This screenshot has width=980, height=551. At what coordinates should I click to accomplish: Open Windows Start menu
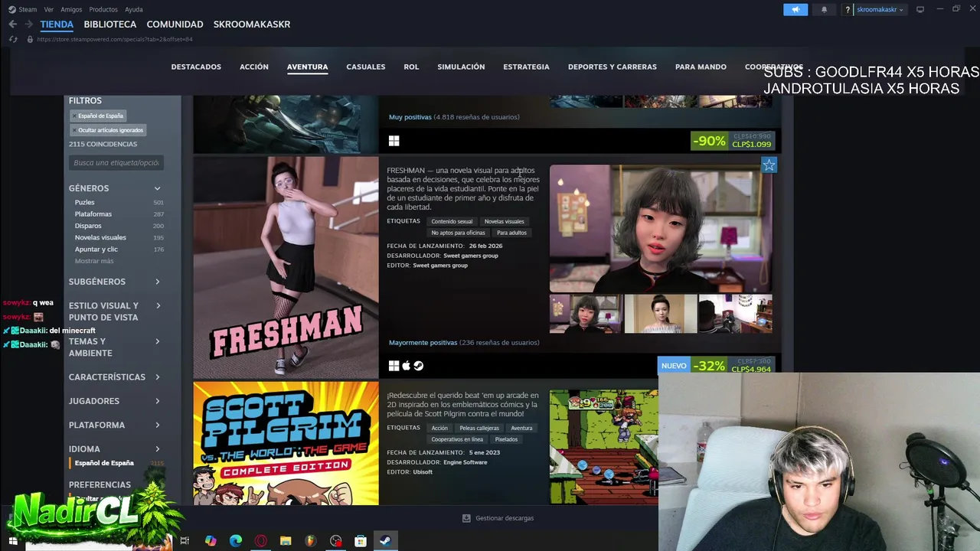tap(12, 541)
